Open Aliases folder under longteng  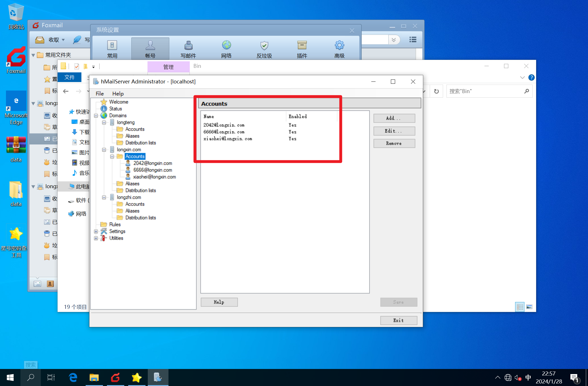click(132, 136)
